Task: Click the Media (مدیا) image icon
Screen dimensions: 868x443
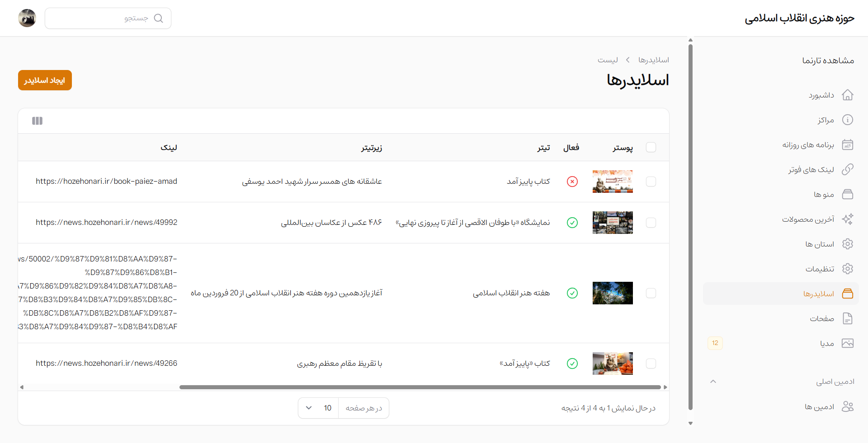Action: (x=847, y=344)
